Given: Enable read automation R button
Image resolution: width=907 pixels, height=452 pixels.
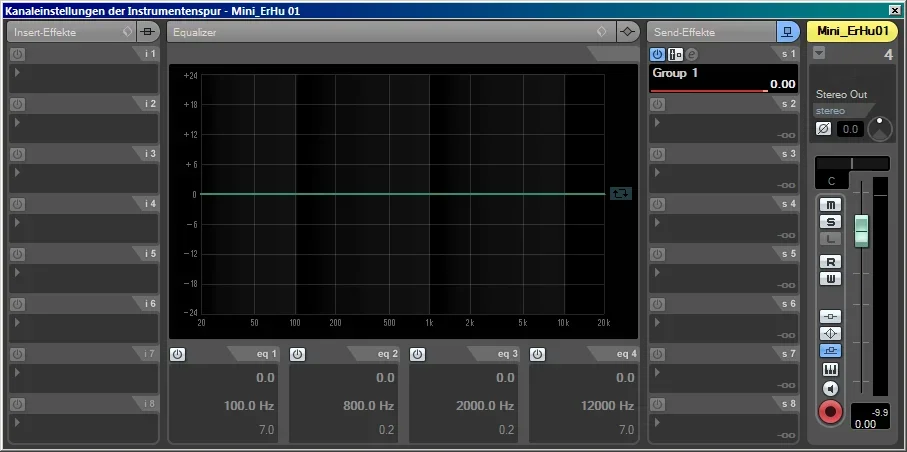Looking at the screenshot, I should [x=831, y=262].
